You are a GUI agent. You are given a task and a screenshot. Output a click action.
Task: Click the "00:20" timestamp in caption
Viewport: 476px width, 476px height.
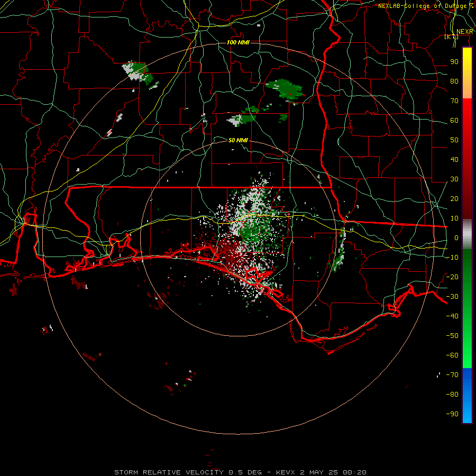354,472
